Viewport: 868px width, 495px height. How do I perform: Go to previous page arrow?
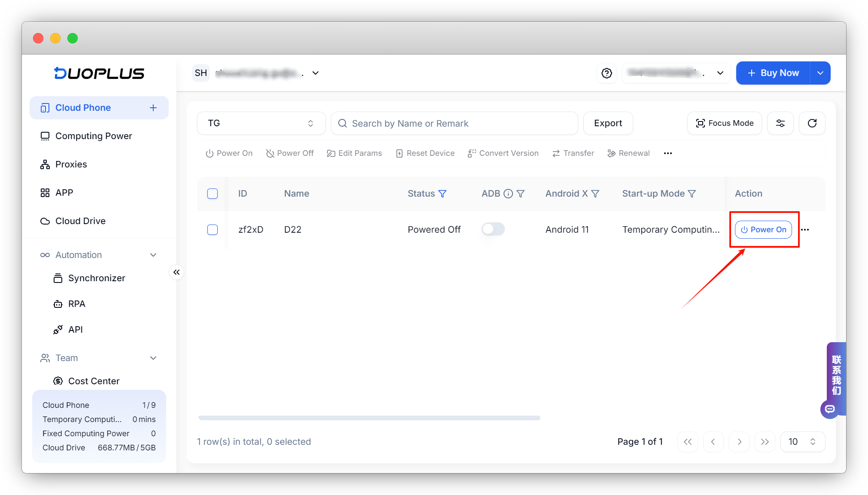tap(713, 442)
